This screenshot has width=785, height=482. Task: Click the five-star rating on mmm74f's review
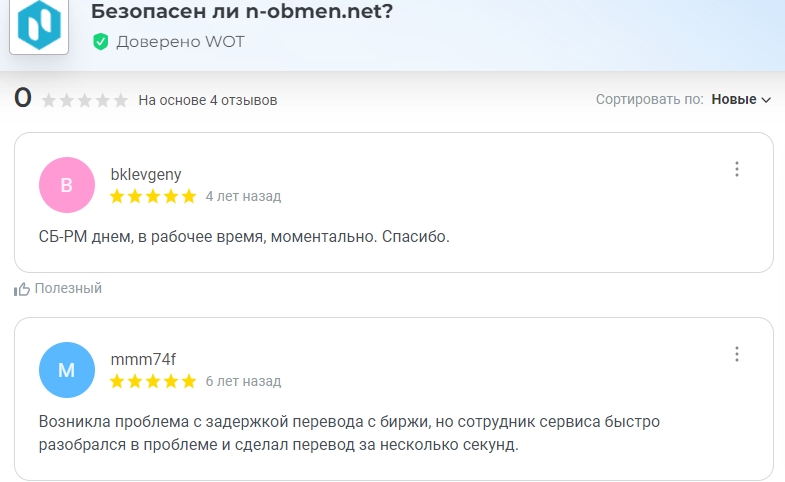(153, 381)
